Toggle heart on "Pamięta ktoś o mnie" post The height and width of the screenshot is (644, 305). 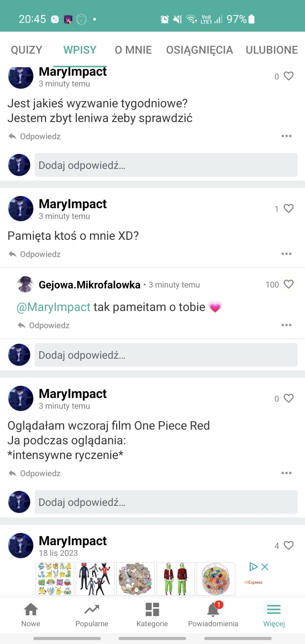289,208
